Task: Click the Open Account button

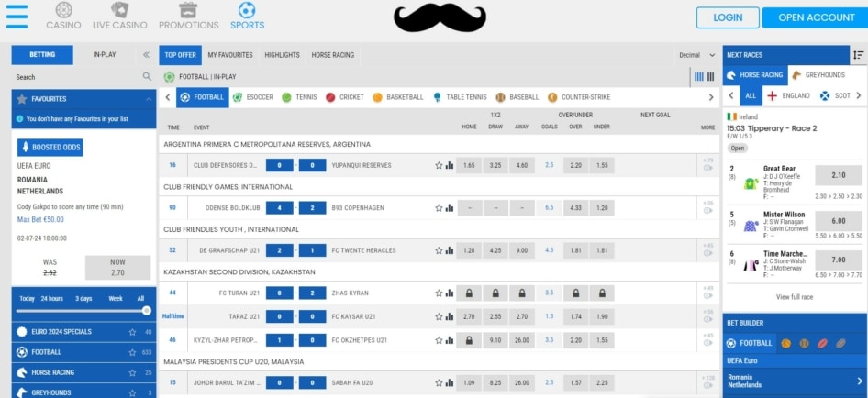Action: pos(817,17)
